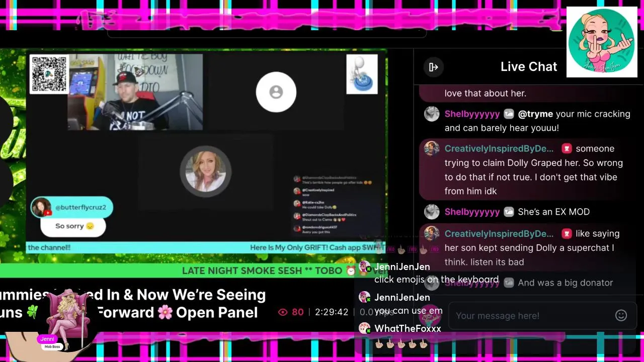This screenshot has width=644, height=362.
Task: Click the QR code in the stream
Action: click(49, 74)
